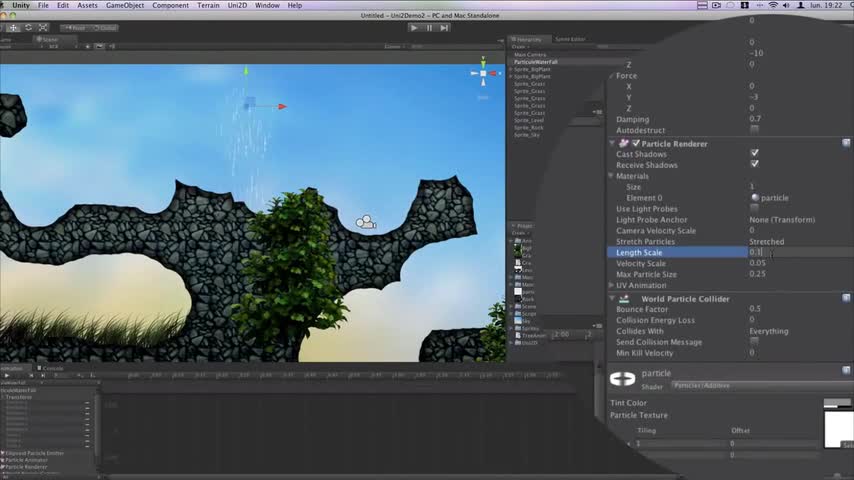Open the Edit menu

[x=63, y=5]
